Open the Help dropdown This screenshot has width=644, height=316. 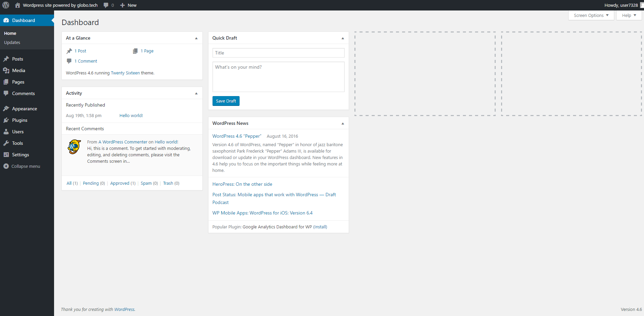(x=629, y=15)
